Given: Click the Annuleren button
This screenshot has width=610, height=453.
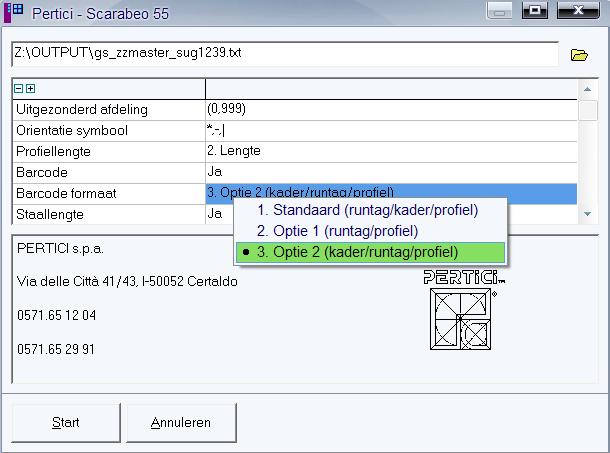Looking at the screenshot, I should 181,423.
